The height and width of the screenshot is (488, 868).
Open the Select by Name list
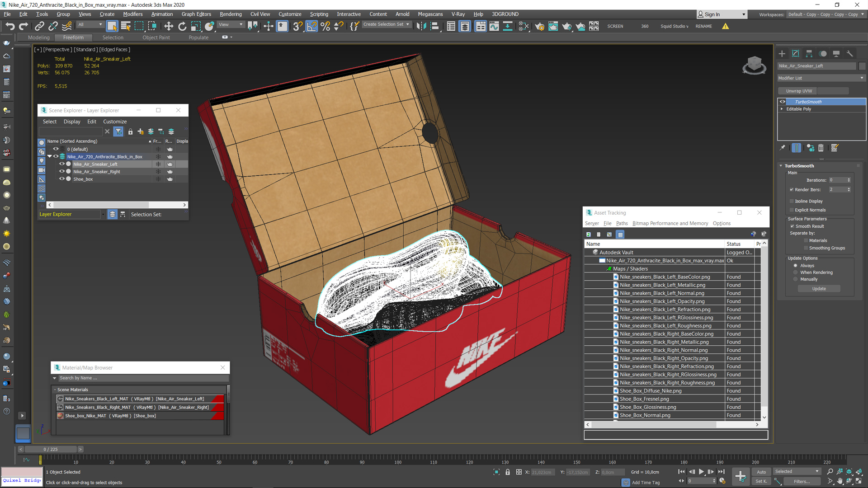(x=126, y=26)
